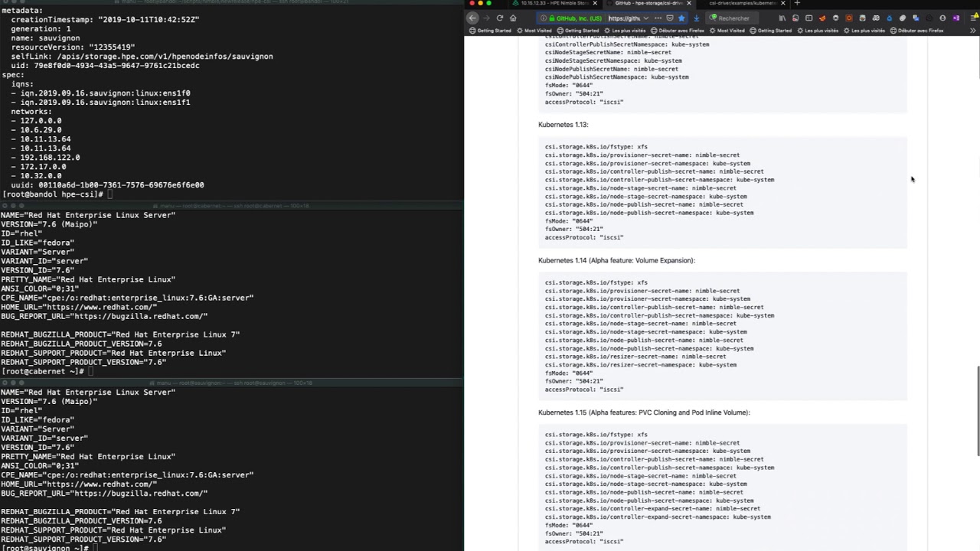The image size is (980, 551).
Task: Switch to HPE Nimble Storage tab
Action: (555, 3)
